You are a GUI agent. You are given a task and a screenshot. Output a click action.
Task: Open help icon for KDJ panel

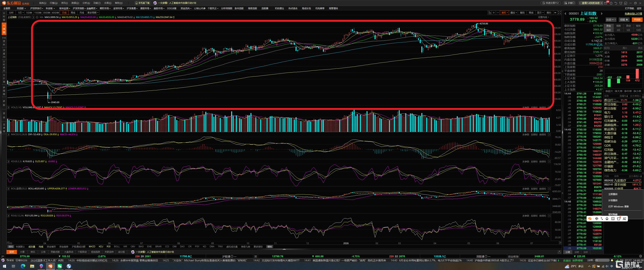tap(8, 162)
